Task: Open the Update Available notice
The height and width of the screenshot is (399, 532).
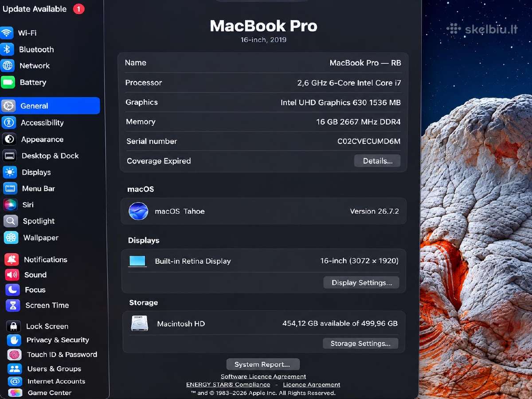Action: click(x=34, y=9)
